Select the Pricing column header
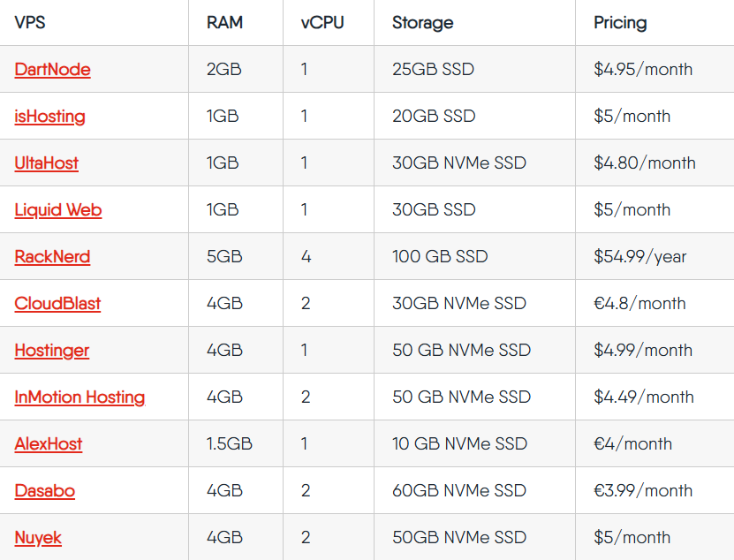Viewport: 734px width, 560px height. pos(620,22)
